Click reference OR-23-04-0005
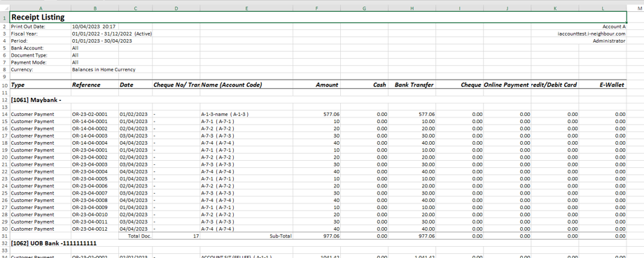Image resolution: width=644 pixels, height=258 pixels. pos(94,179)
